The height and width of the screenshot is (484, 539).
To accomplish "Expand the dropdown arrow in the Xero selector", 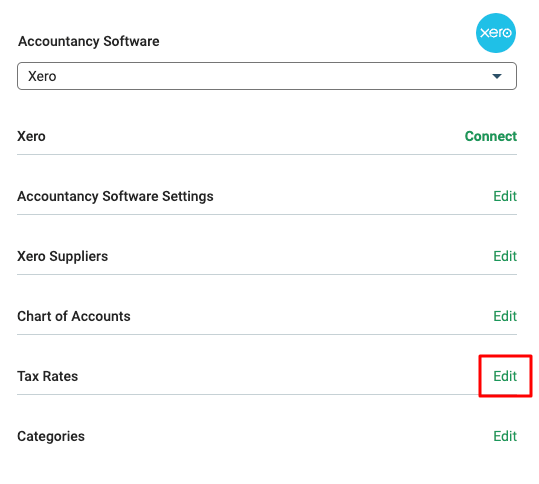I will point(496,76).
